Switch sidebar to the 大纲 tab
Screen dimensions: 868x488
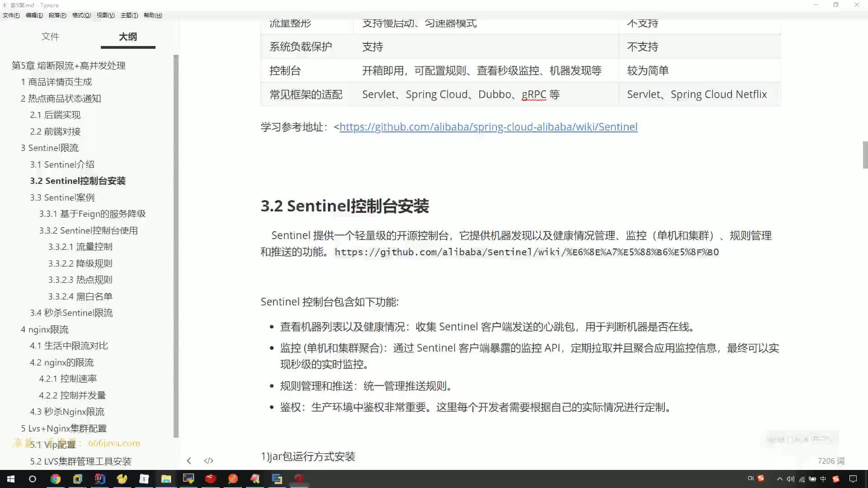[x=128, y=37]
